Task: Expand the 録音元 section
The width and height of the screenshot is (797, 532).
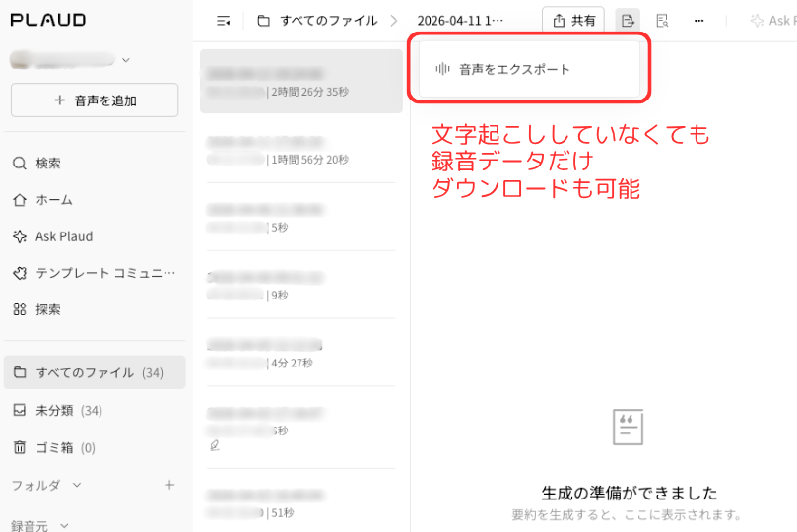Action: [x=65, y=525]
